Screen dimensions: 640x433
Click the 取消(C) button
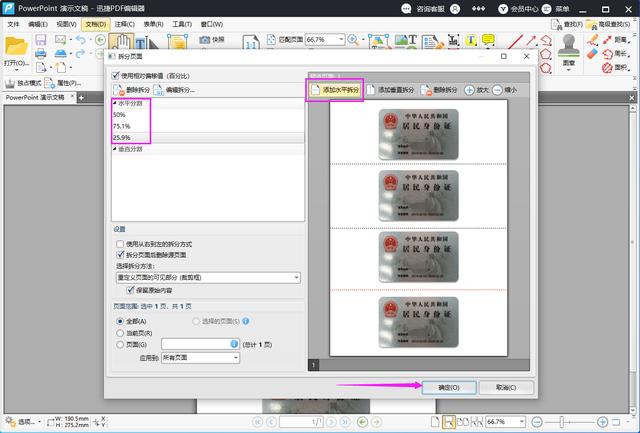click(x=506, y=386)
